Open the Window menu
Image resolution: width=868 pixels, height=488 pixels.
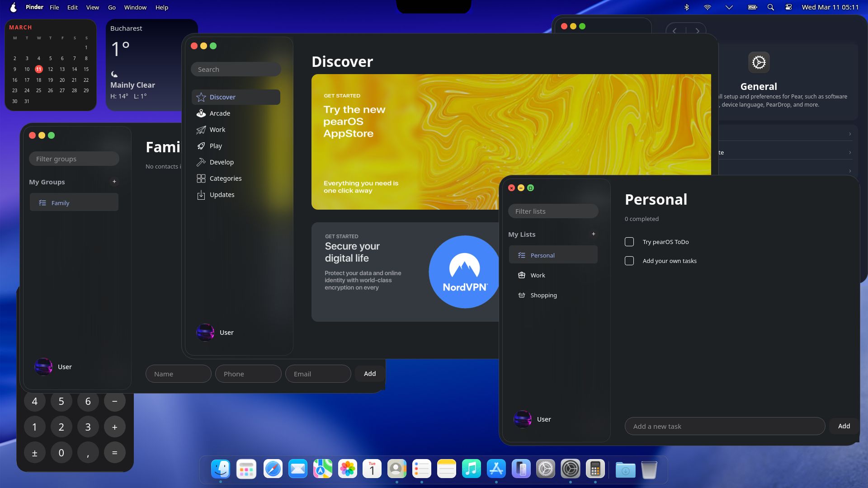(x=135, y=7)
